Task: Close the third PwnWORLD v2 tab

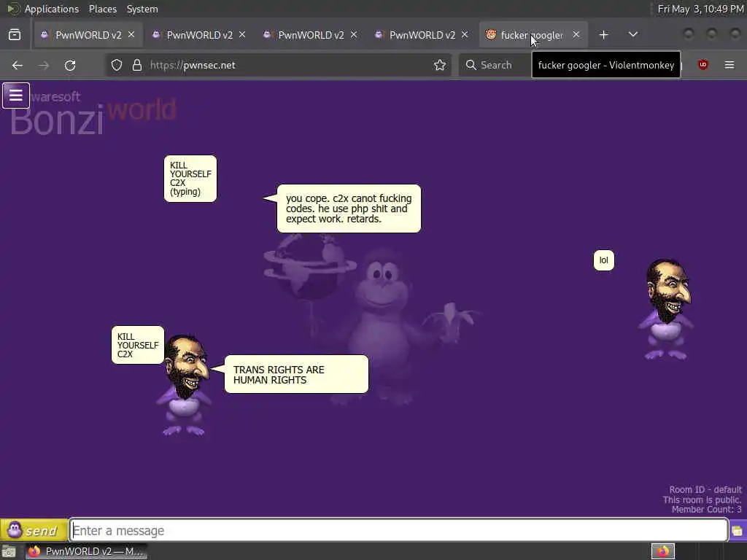Action: (x=354, y=35)
